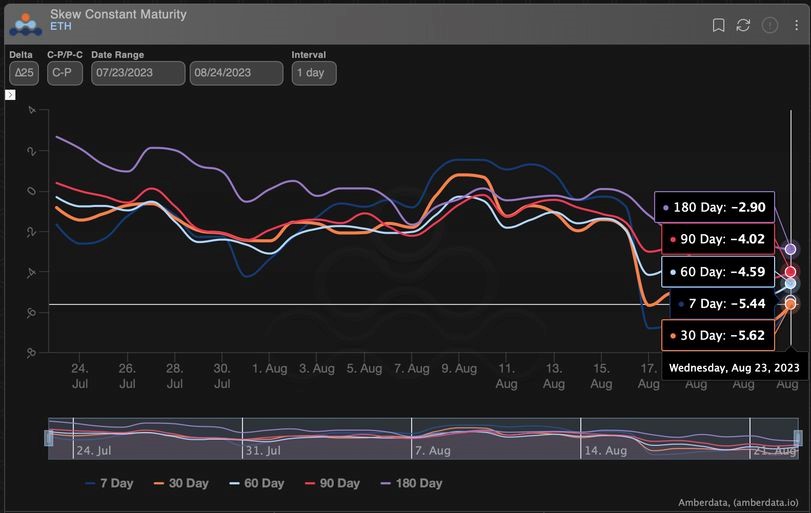Open the Delta Δ25 dropdown

click(x=23, y=73)
